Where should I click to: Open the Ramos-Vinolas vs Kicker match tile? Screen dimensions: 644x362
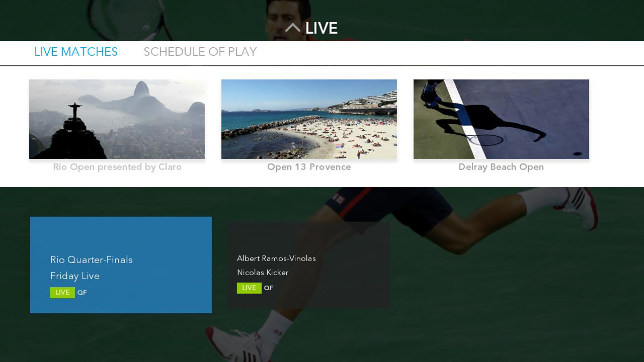(309, 265)
